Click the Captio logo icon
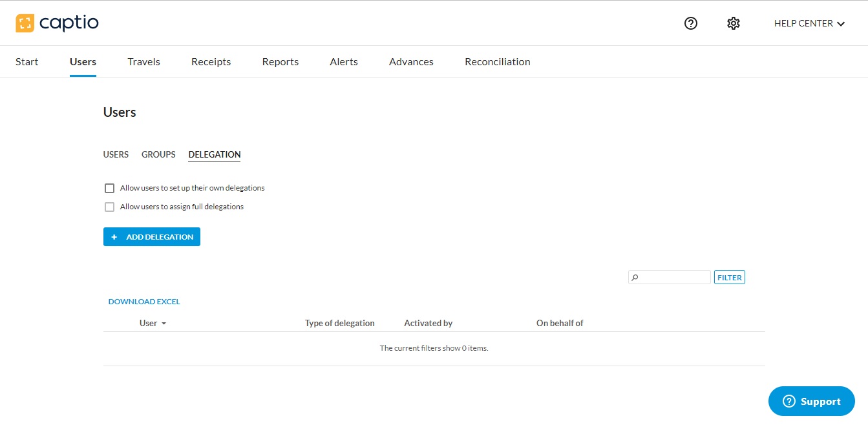Viewport: 868px width, 425px height. pos(25,23)
